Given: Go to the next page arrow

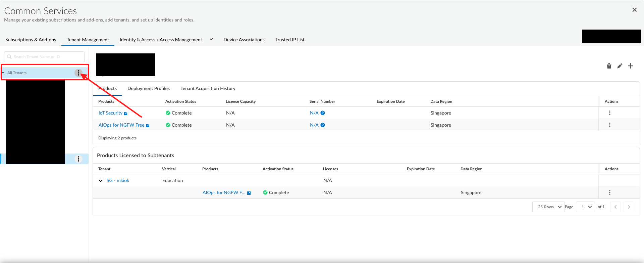Looking at the screenshot, I should [x=629, y=207].
